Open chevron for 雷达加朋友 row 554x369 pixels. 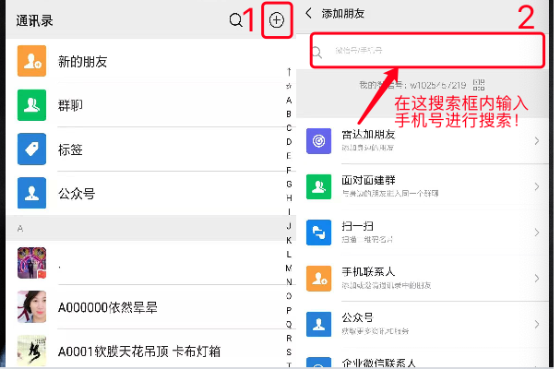click(x=537, y=141)
